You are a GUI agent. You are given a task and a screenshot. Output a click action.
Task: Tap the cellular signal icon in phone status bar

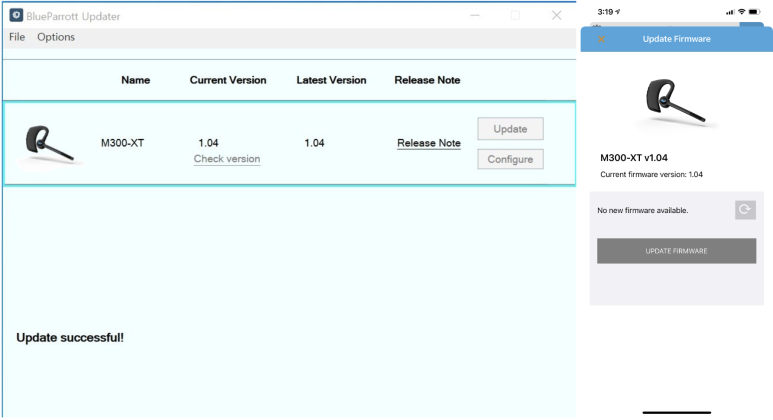point(730,12)
